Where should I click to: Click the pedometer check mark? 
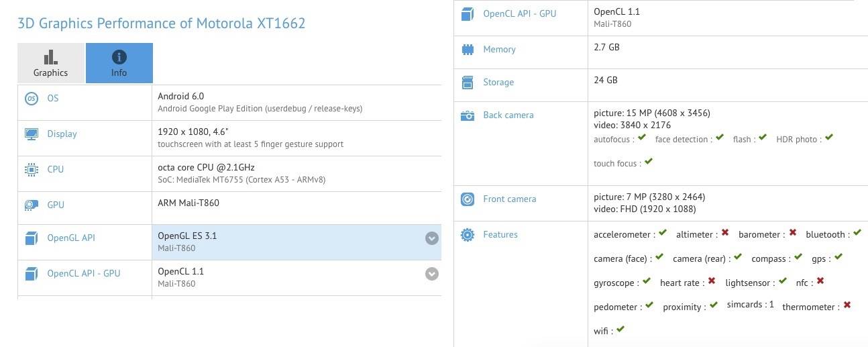pyautogui.click(x=649, y=305)
